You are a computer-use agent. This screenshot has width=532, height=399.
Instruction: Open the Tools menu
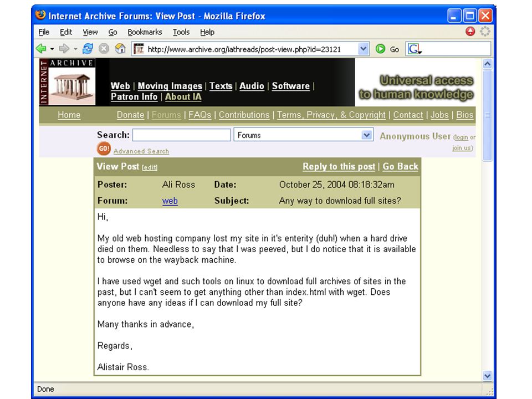(181, 32)
